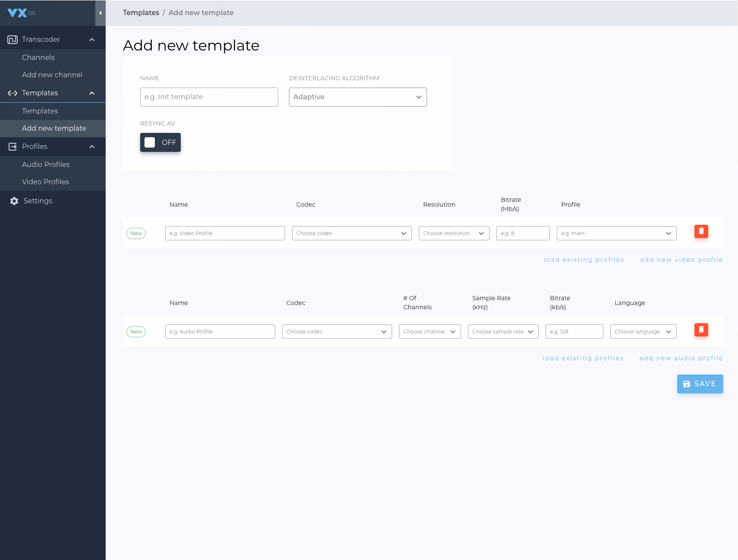The image size is (738, 560).
Task: Open the Templates list sidebar item
Action: 53,111
